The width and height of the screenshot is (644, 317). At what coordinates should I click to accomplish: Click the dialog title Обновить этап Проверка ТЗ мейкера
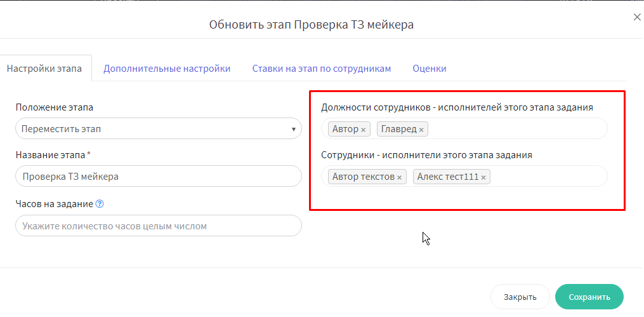click(x=312, y=24)
